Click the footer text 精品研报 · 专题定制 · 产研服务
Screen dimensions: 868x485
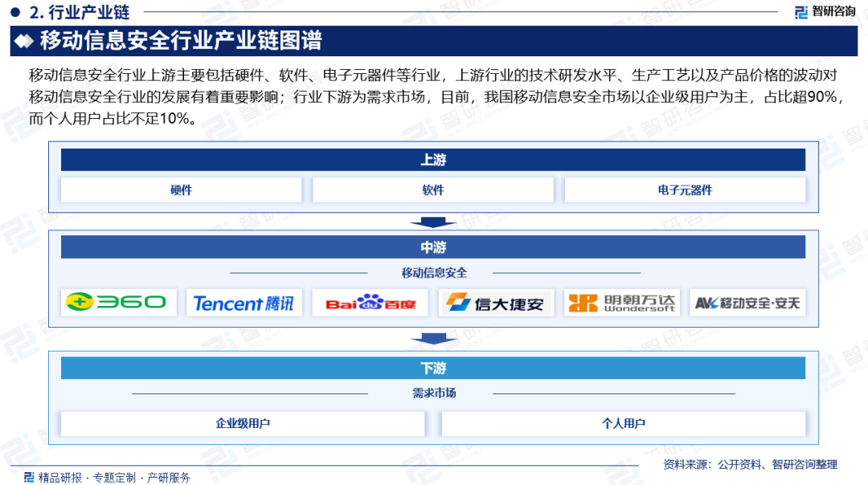[113, 477]
